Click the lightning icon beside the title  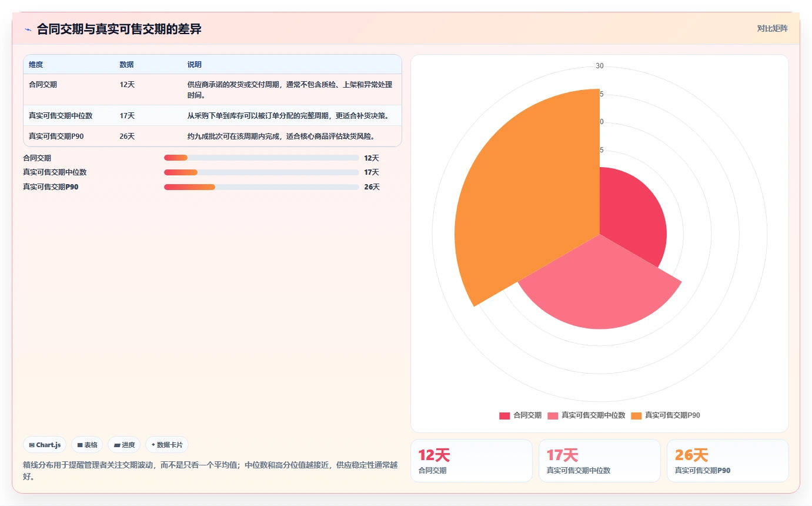[28, 29]
